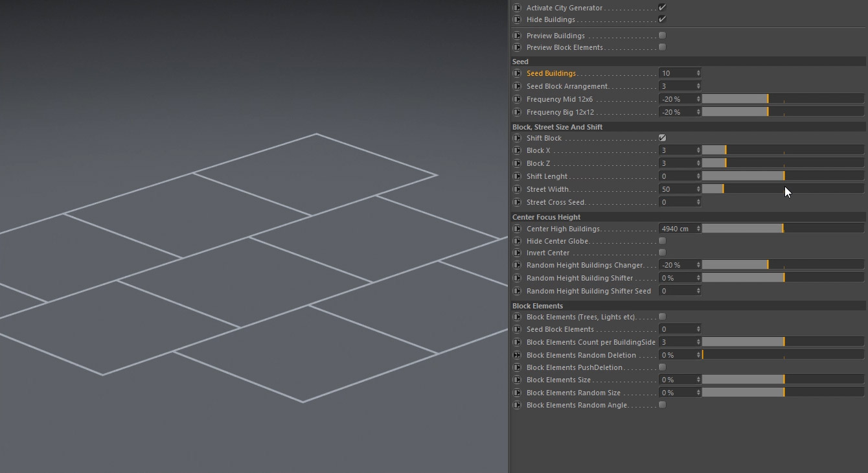Click Block Z value stepper arrows

(x=698, y=163)
